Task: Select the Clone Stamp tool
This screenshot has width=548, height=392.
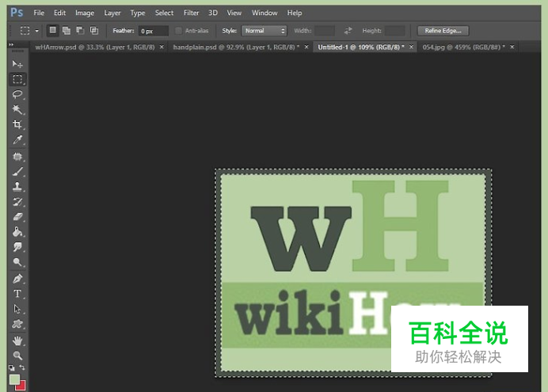Action: [x=17, y=187]
